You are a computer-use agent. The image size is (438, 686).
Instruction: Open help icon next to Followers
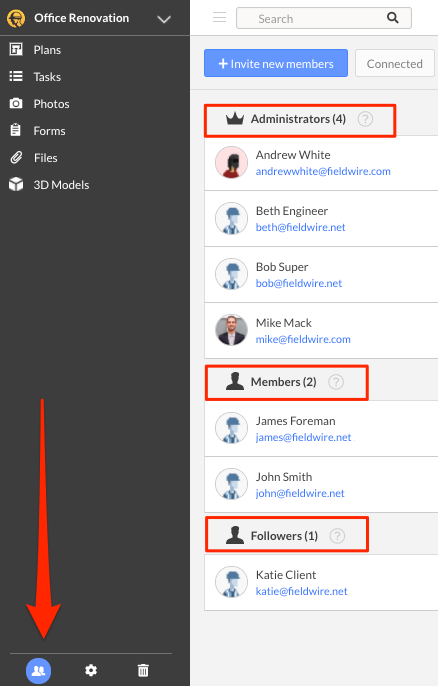(337, 536)
